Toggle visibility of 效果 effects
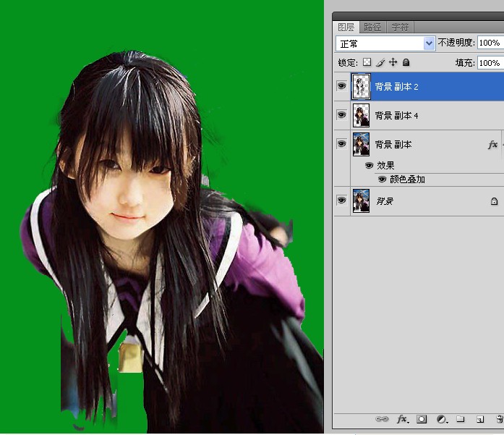The height and width of the screenshot is (435, 504). 369,165
